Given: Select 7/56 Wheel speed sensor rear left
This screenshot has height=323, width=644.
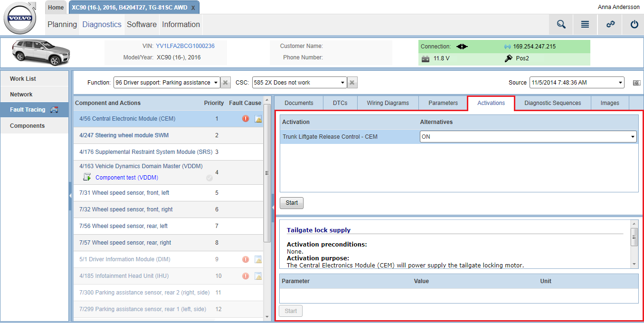Looking at the screenshot, I should pyautogui.click(x=168, y=226).
